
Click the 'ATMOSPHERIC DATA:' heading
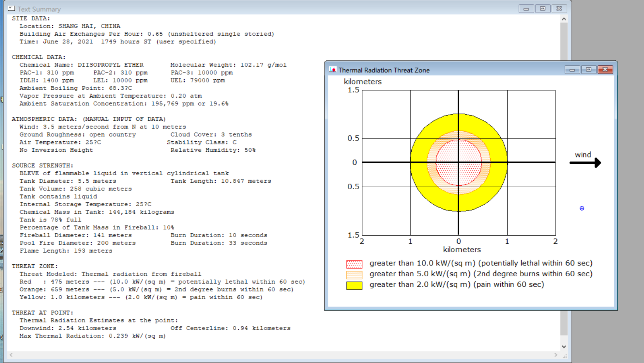pyautogui.click(x=89, y=119)
